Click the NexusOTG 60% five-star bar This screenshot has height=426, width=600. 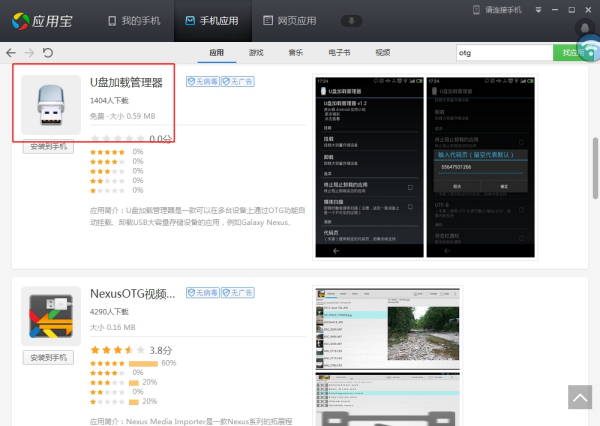pos(143,363)
